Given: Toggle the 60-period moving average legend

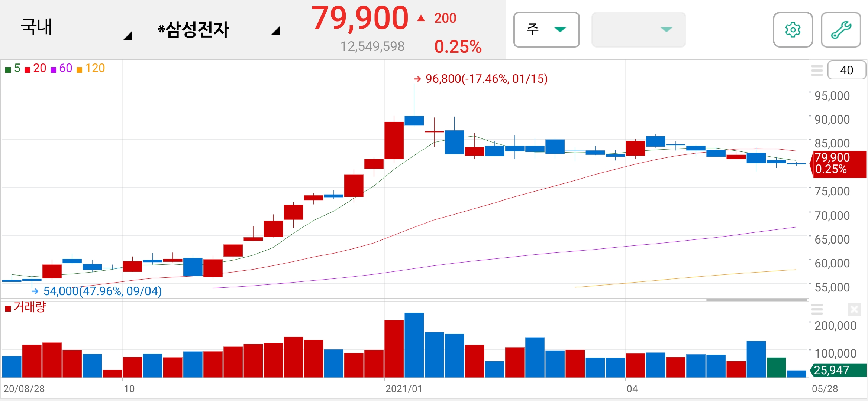Looking at the screenshot, I should pyautogui.click(x=61, y=68).
